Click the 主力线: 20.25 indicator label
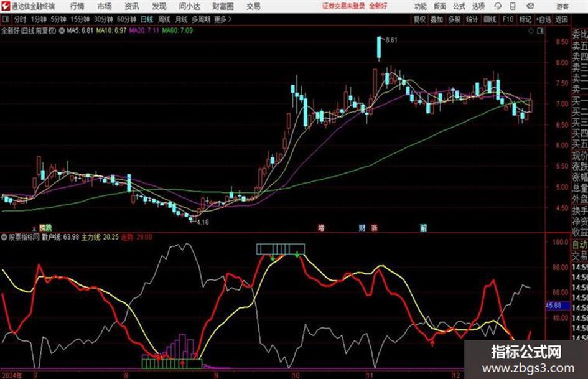The height and width of the screenshot is (379, 588). coord(100,237)
